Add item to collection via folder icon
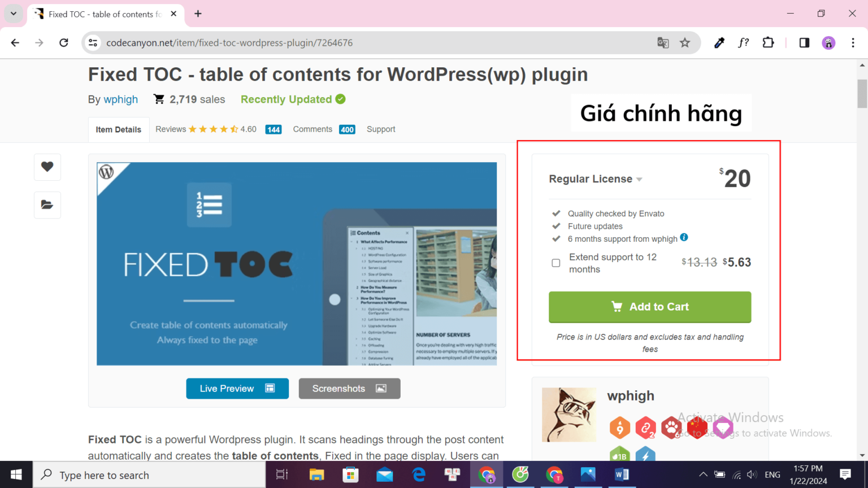 click(x=47, y=204)
